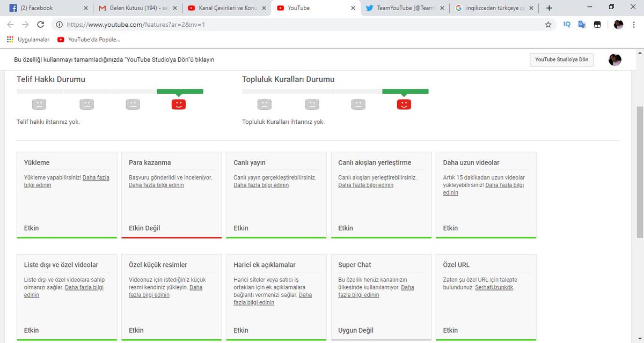Click Uygun Değil status in Super Chat
This screenshot has width=644, height=343.
[356, 330]
